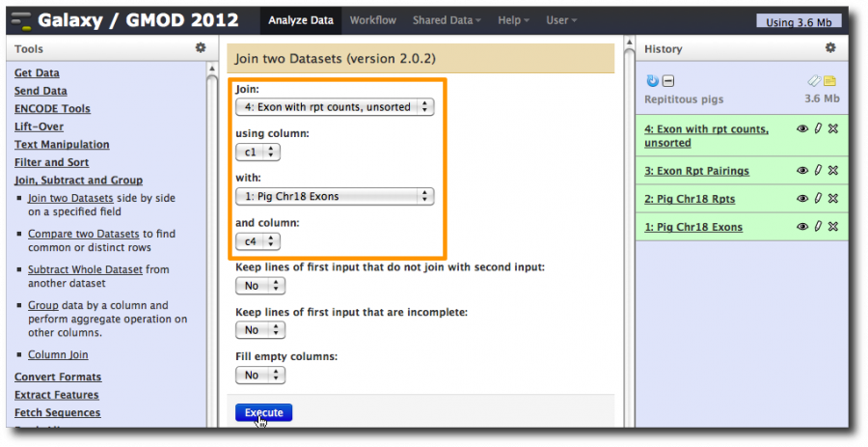Image resolution: width=868 pixels, height=447 pixels.
Task: Expand the Fetch Sequences section
Action: point(58,412)
